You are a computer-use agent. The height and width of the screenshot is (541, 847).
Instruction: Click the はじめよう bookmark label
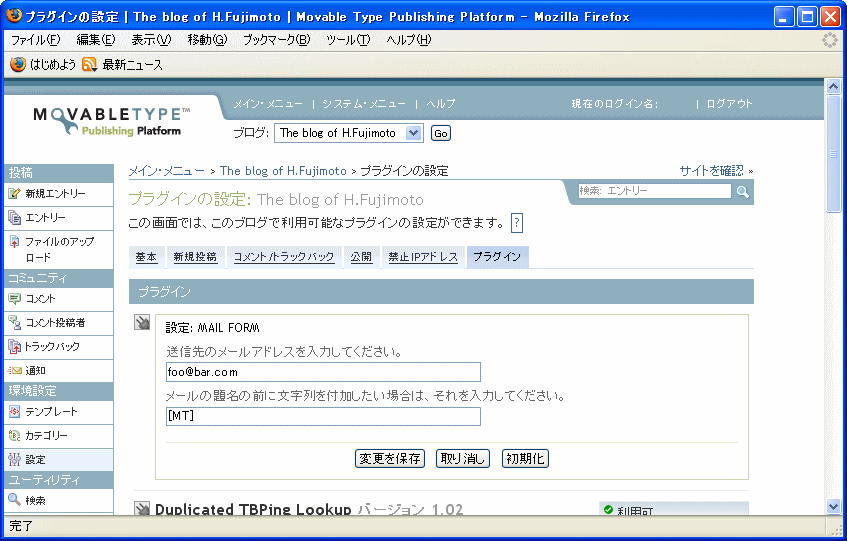[x=53, y=65]
